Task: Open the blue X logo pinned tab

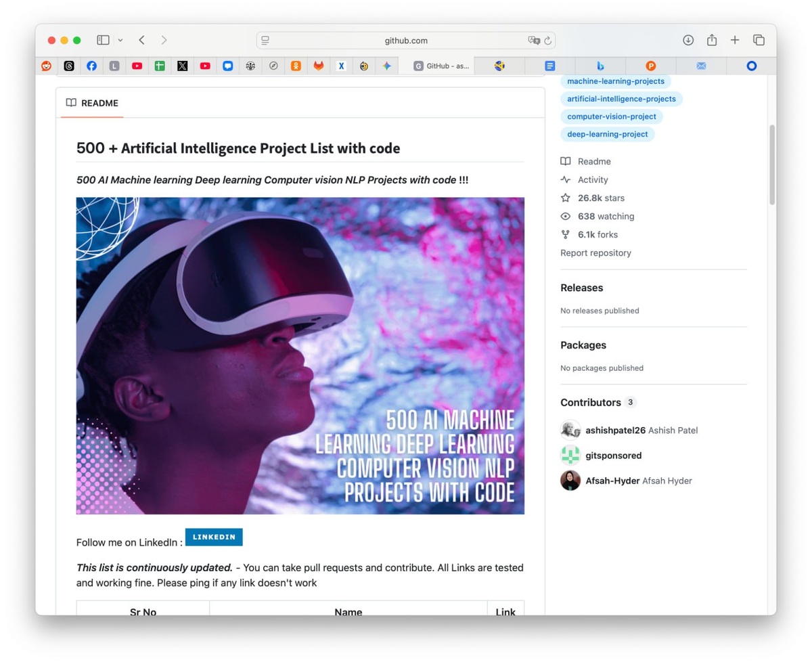Action: [x=341, y=66]
